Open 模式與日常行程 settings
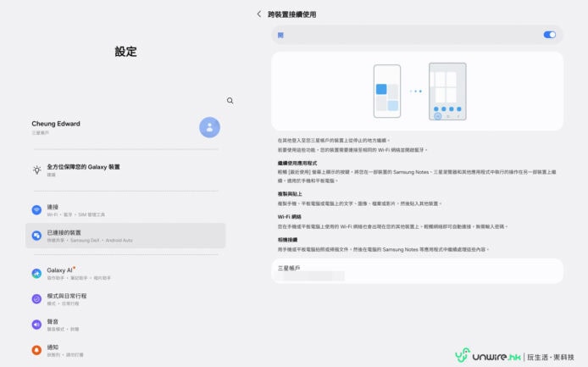This screenshot has height=367, width=588. pos(125,299)
